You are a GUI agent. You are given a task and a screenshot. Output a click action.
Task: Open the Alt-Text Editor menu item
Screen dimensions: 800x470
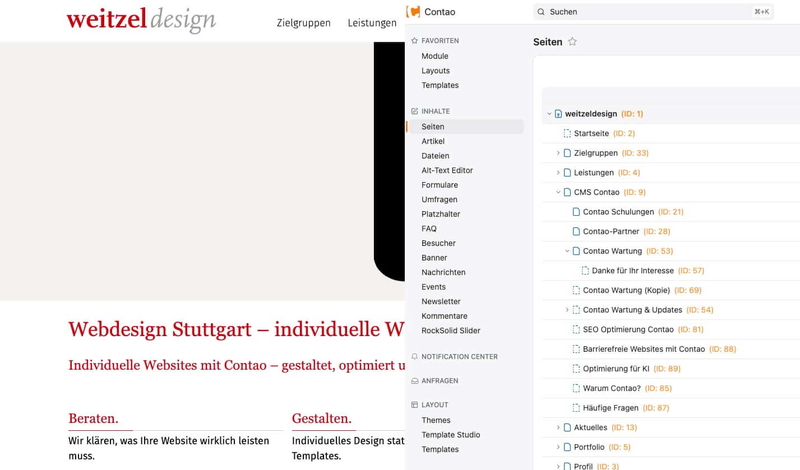click(447, 170)
